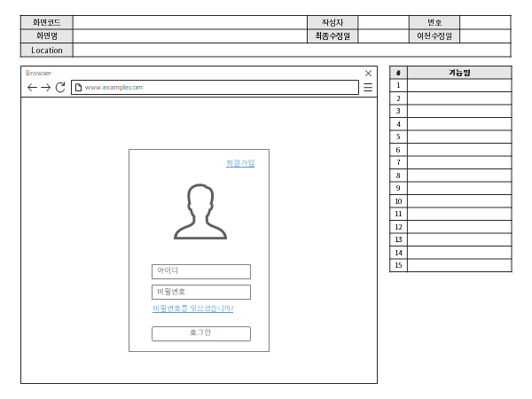
Task: Select the Location header cell
Action: coord(47,51)
